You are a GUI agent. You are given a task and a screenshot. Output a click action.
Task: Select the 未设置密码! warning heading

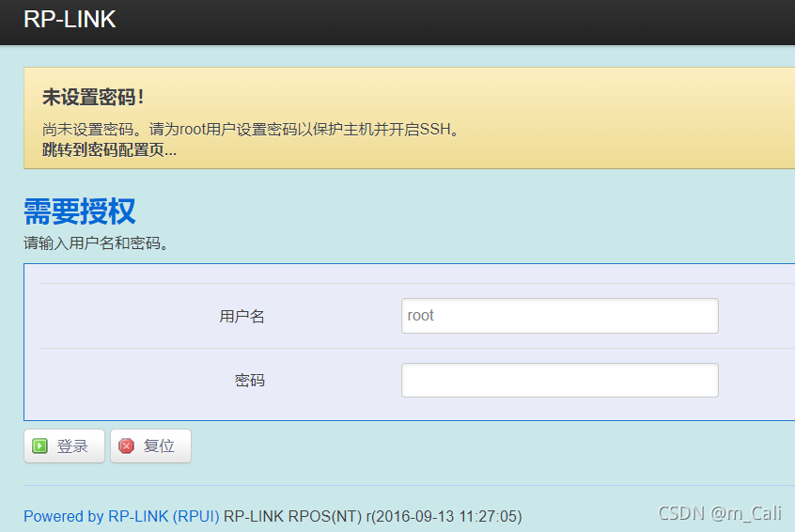point(93,98)
